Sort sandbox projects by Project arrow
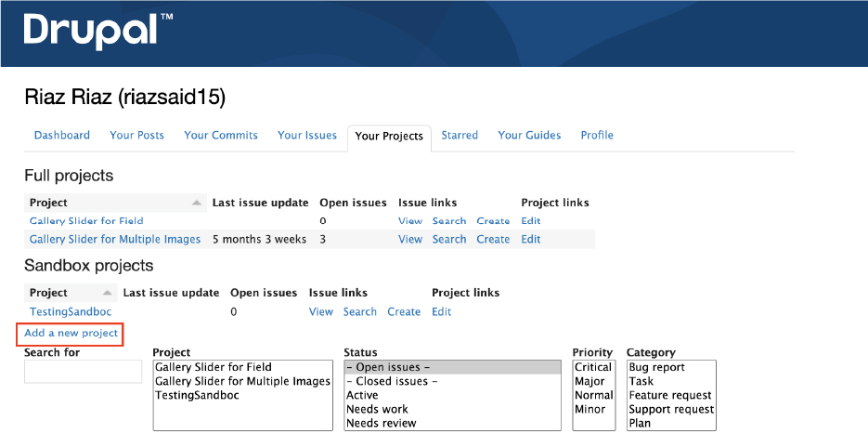Screen dimensions: 868x447 coord(108,293)
